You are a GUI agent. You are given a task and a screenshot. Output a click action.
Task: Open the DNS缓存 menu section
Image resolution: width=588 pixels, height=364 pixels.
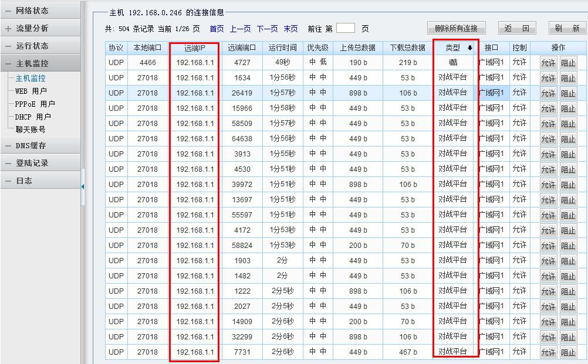tap(31, 145)
